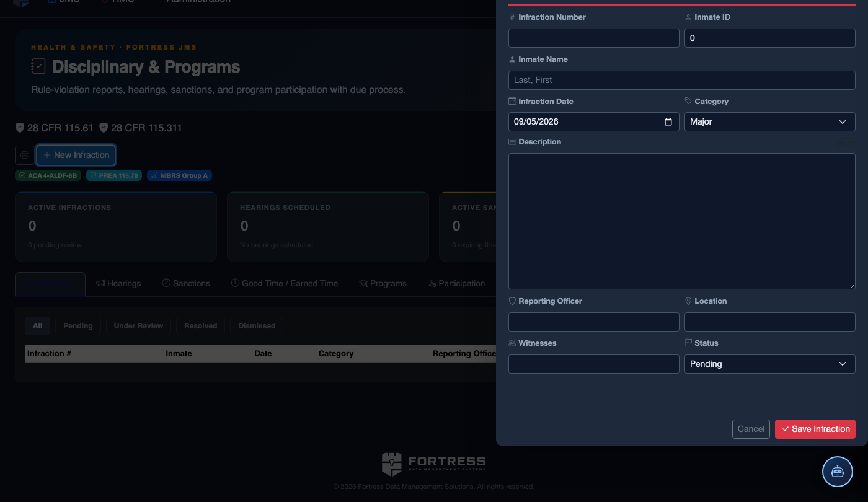Click the Disciplinary & Programs heading icon
Screen dimensions: 868x502
38,66
